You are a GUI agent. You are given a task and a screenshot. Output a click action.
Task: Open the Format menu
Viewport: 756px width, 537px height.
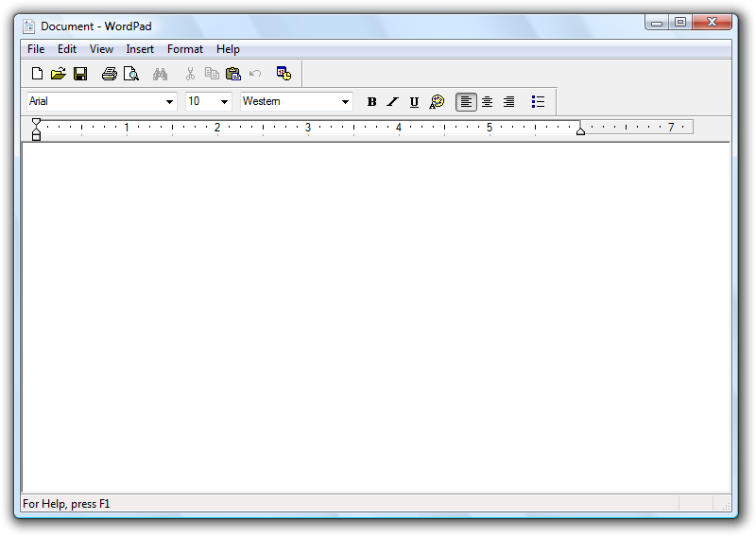185,49
